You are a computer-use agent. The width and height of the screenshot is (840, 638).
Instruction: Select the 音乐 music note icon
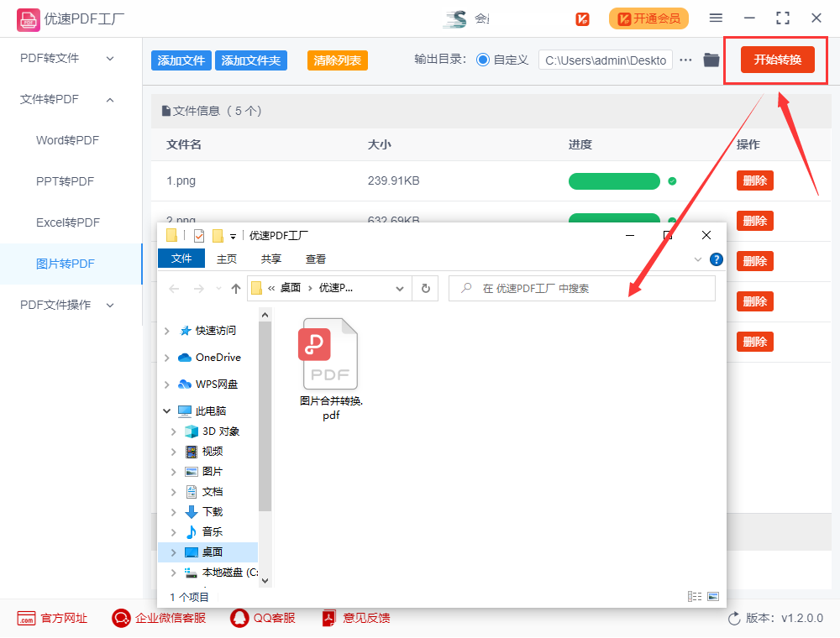(192, 532)
